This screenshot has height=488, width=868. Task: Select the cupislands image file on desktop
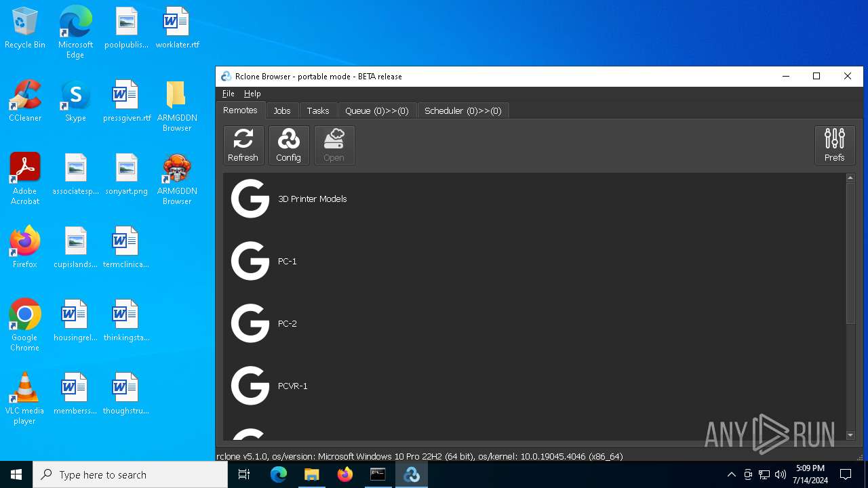(75, 247)
